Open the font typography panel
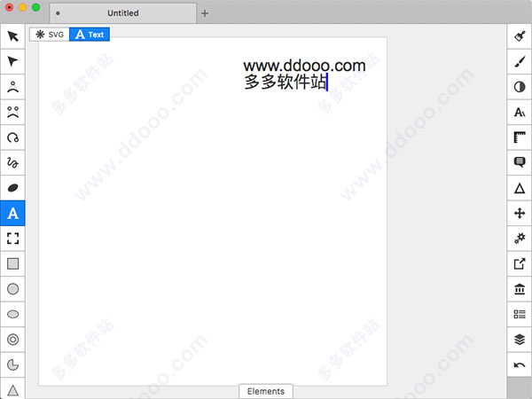 pos(519,112)
